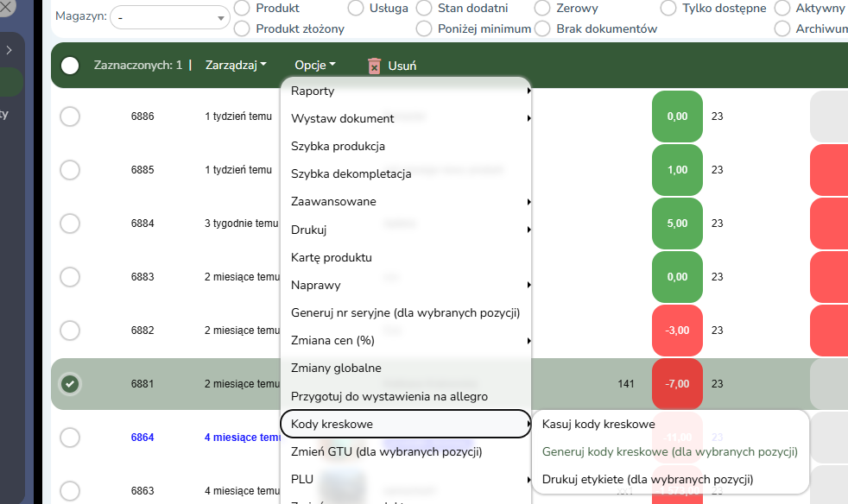Select the row 6886 checkbox
The height and width of the screenshot is (504, 848).
(70, 117)
